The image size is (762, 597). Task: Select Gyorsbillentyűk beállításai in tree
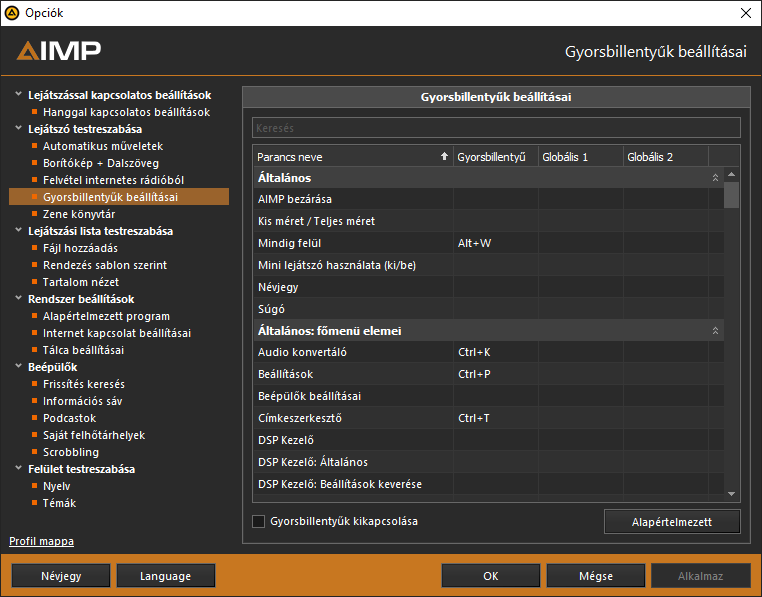click(119, 197)
